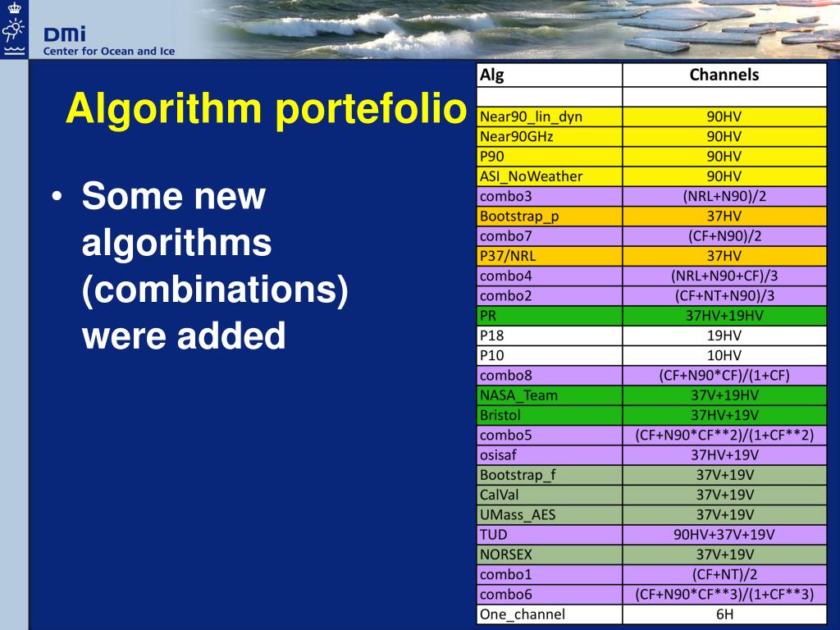Select the "P90" algorithm cell
The height and width of the screenshot is (630, 840).
(550, 157)
